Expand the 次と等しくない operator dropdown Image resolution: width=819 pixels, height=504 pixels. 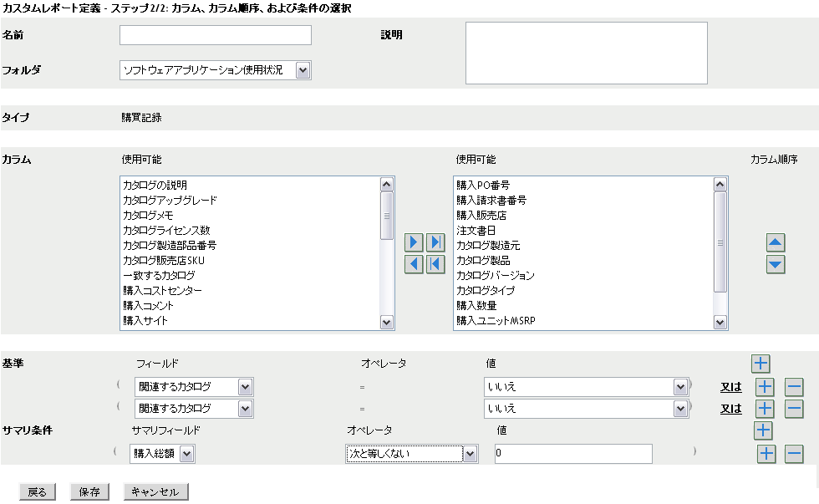point(470,454)
